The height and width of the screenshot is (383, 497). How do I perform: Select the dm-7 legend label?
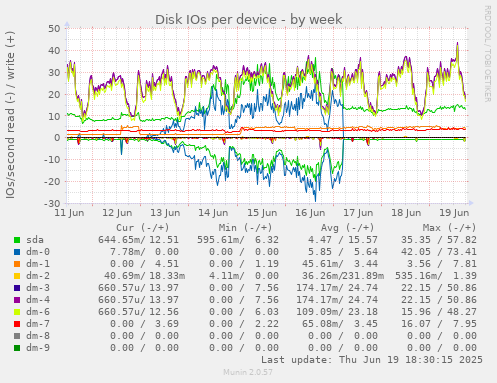[38, 324]
